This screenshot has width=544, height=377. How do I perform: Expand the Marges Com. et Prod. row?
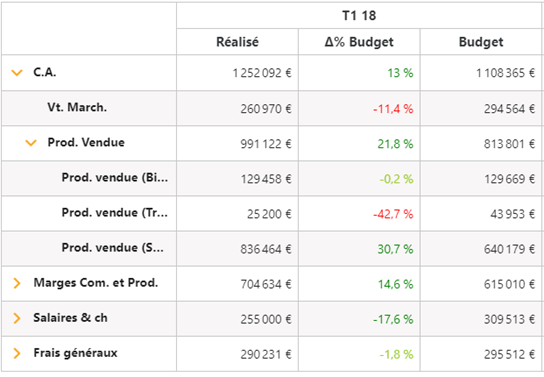pyautogui.click(x=17, y=283)
